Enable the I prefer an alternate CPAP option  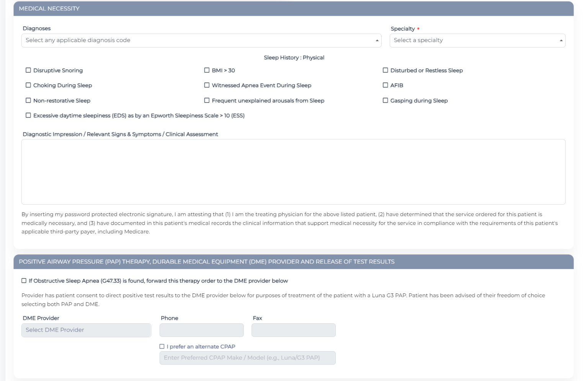coord(161,345)
